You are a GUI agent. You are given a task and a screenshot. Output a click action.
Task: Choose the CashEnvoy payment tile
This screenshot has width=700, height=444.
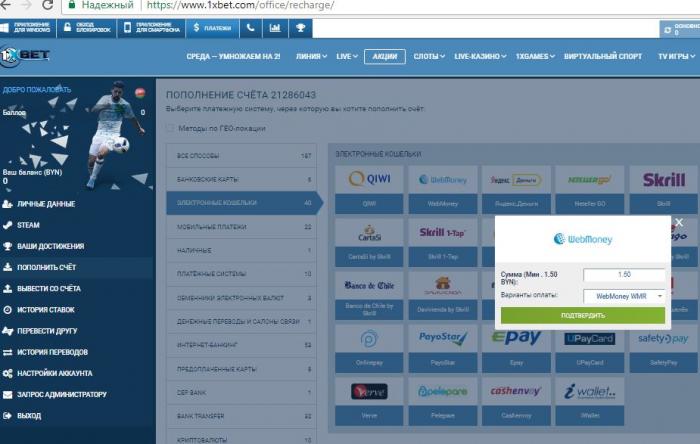point(516,402)
